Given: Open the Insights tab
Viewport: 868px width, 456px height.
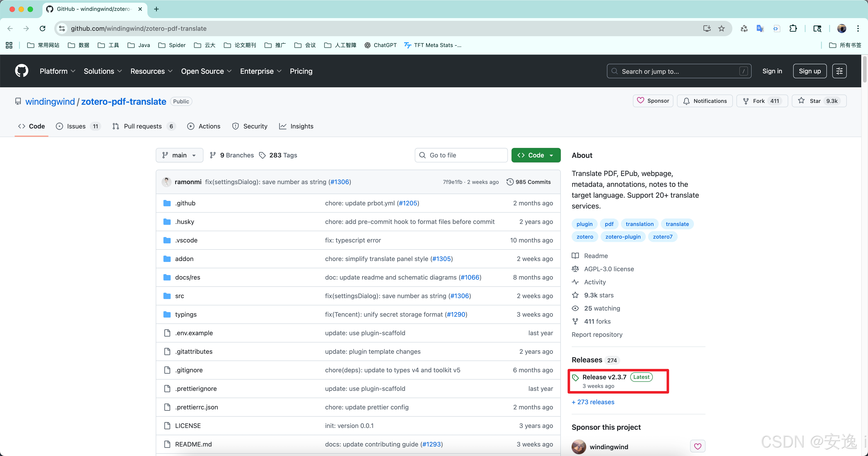Looking at the screenshot, I should tap(296, 126).
